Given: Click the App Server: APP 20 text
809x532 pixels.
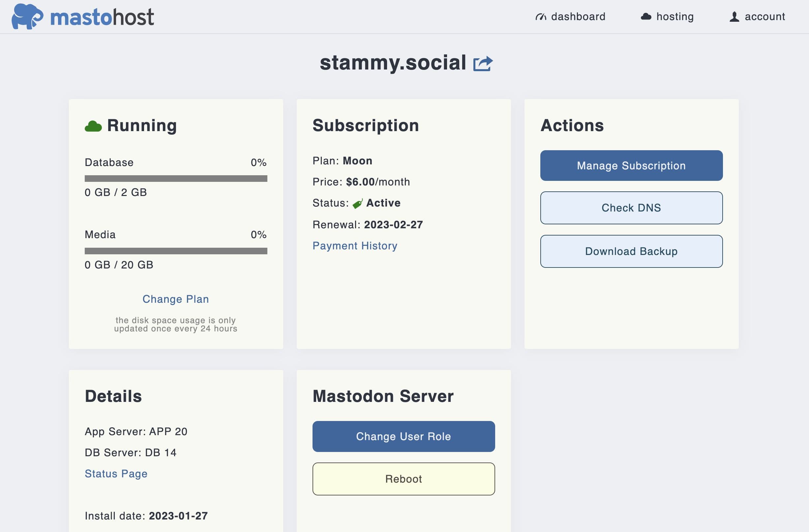Looking at the screenshot, I should coord(136,432).
